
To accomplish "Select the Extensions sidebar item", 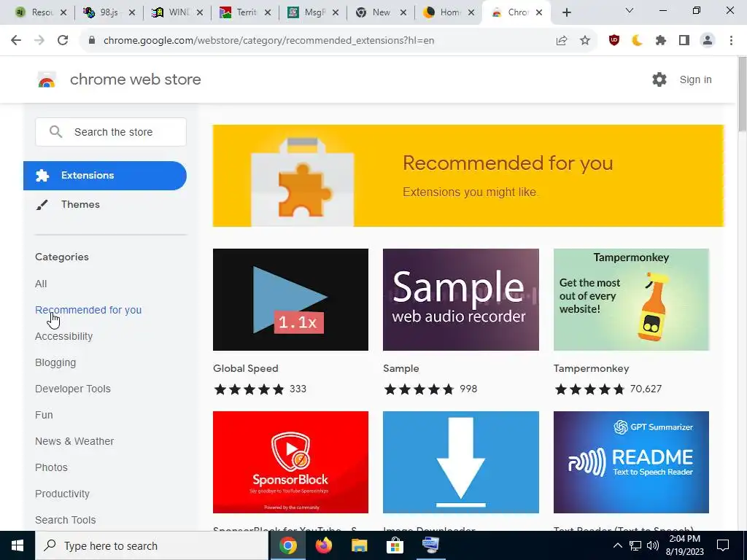I will pyautogui.click(x=105, y=175).
